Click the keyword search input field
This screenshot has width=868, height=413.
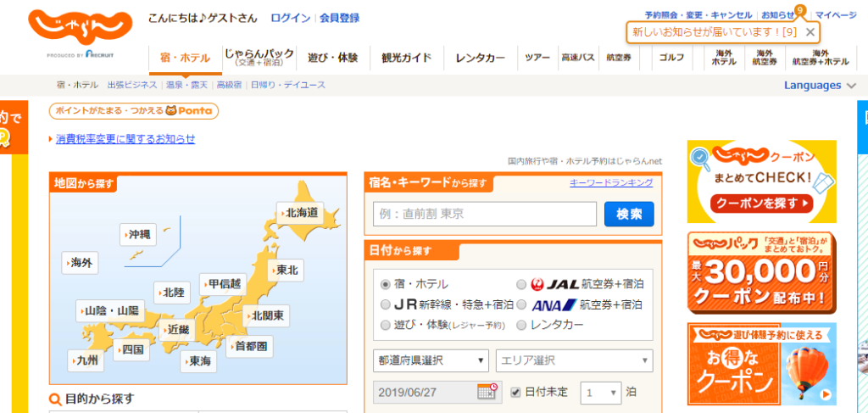tap(485, 214)
